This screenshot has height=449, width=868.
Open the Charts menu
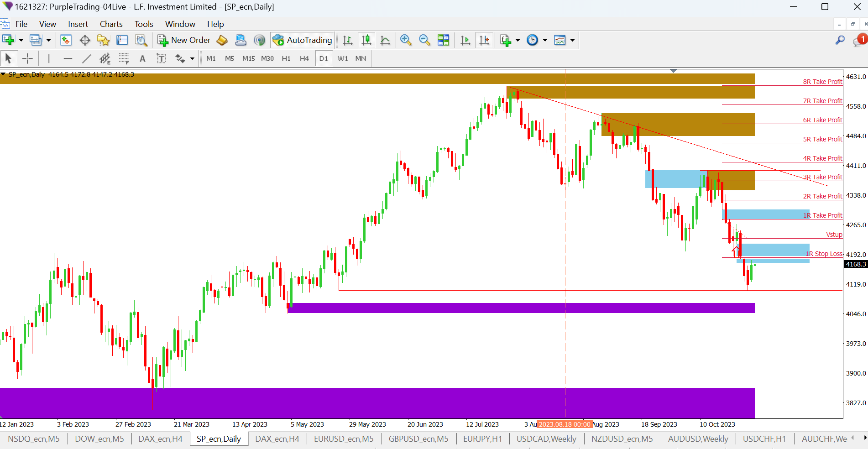(111, 24)
